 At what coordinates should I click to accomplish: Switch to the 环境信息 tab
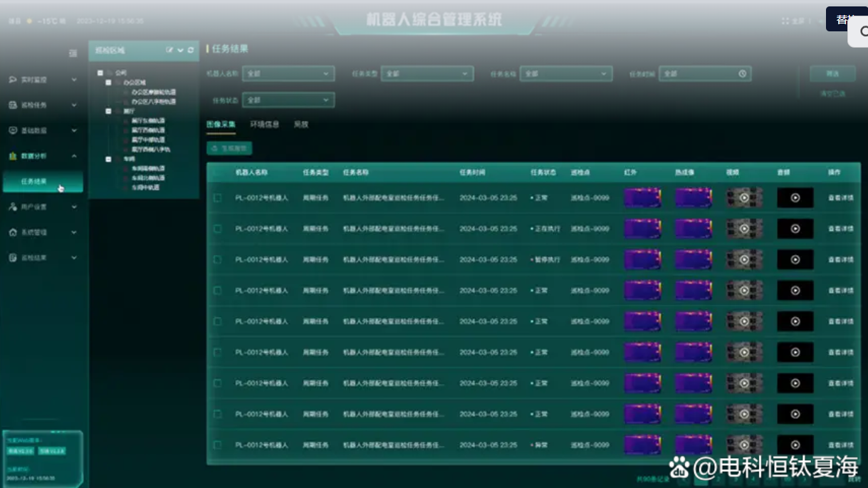click(264, 125)
